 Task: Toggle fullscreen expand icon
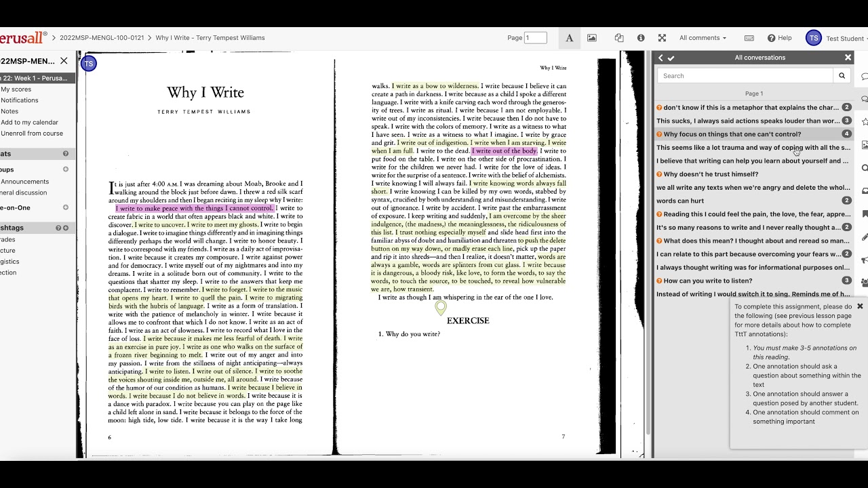[x=662, y=38]
